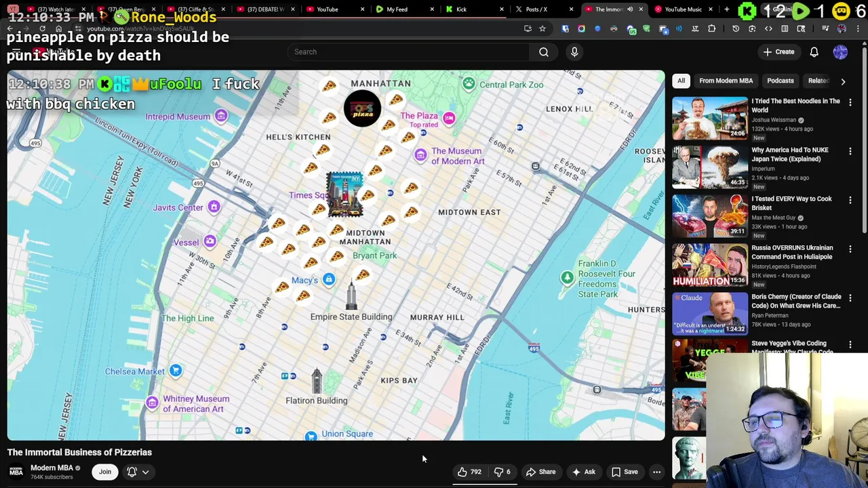The width and height of the screenshot is (868, 488).
Task: Open the nuclear explosion video thumbnail
Action: pyautogui.click(x=710, y=167)
